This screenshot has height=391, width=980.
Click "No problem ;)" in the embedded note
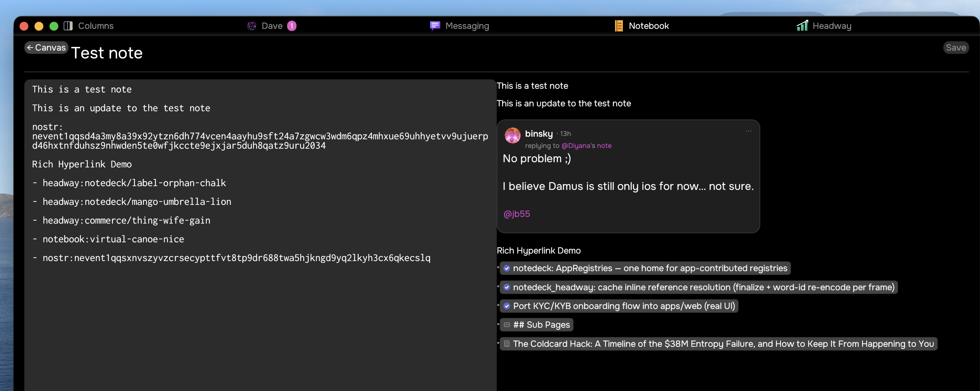(537, 159)
